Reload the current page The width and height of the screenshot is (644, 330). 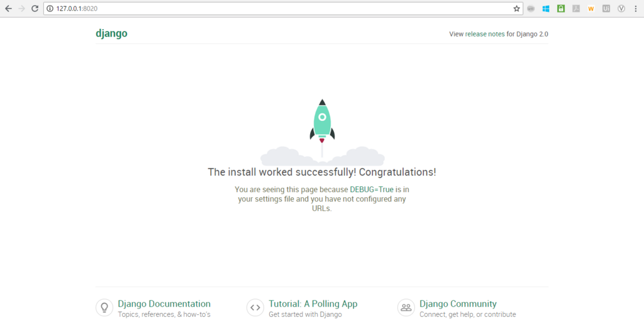point(35,9)
